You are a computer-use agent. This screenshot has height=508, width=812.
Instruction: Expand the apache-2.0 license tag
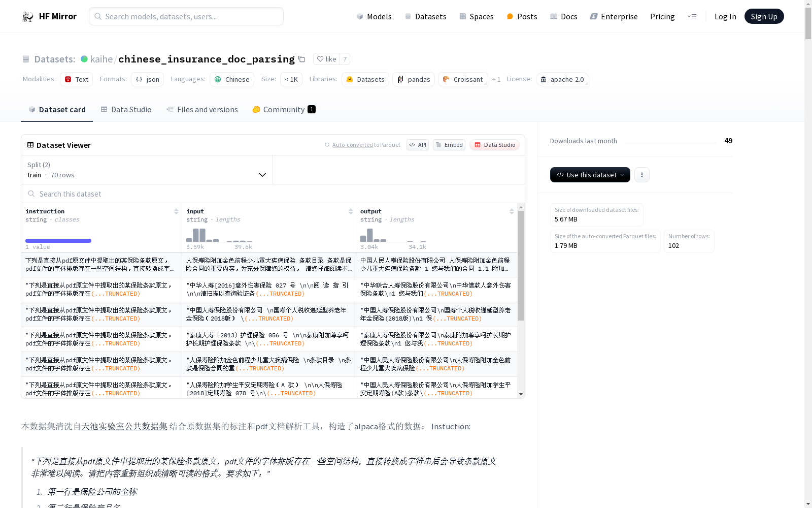[x=562, y=79]
